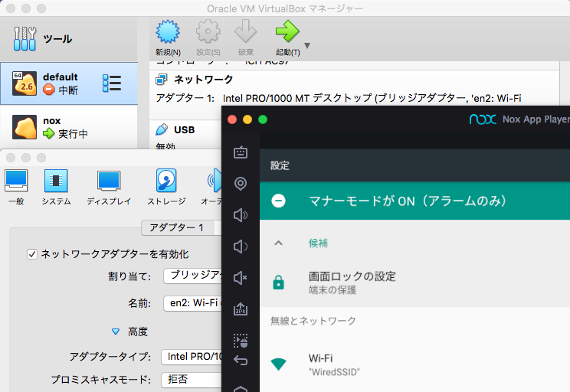Screen dimensions: 570x392
Task: Click the Nox App Player logo
Action: pyautogui.click(x=483, y=119)
